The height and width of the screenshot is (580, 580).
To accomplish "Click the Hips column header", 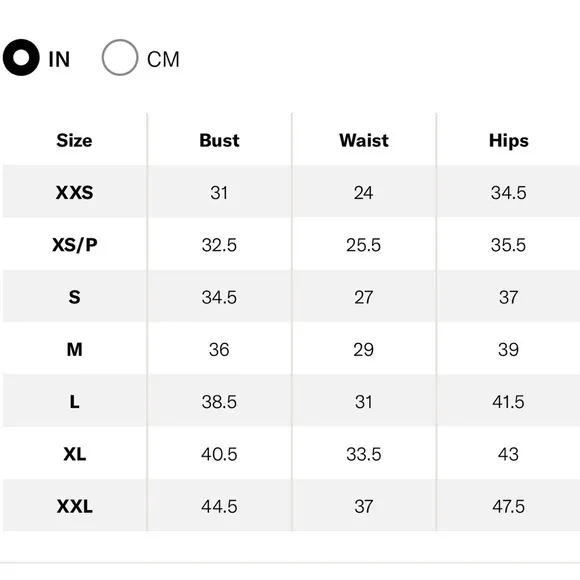I will point(509,141).
